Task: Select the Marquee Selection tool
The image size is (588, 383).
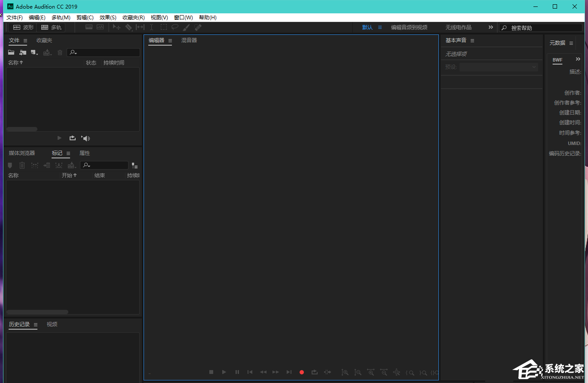Action: pos(164,27)
